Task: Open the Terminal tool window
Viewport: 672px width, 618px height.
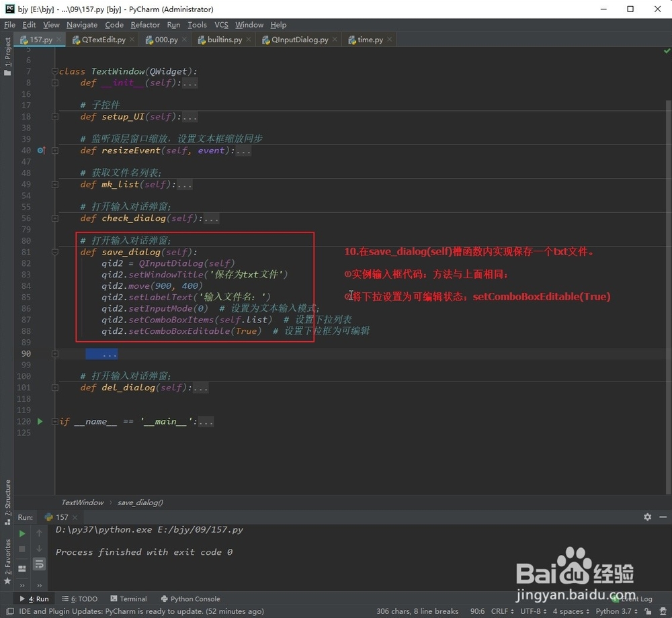Action: click(128, 599)
